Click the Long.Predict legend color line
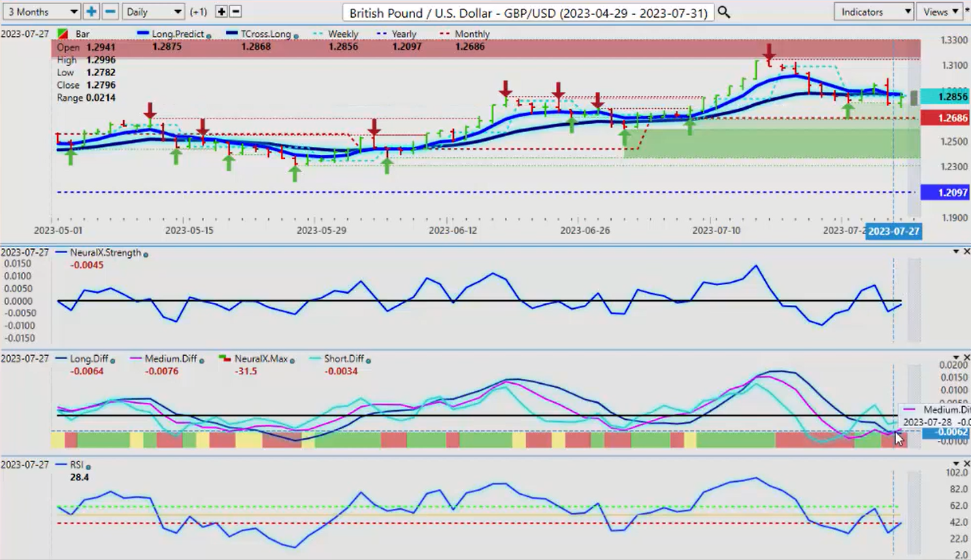Viewport: 971px width, 560px height. pyautogui.click(x=144, y=34)
